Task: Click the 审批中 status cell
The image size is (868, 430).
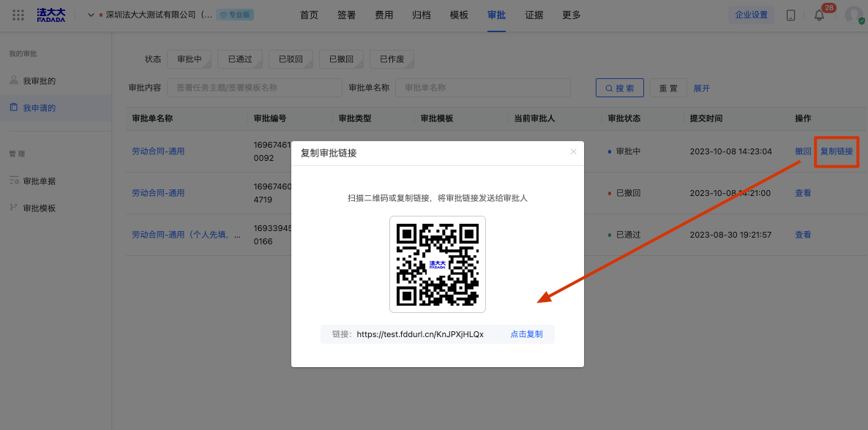Action: coord(624,151)
